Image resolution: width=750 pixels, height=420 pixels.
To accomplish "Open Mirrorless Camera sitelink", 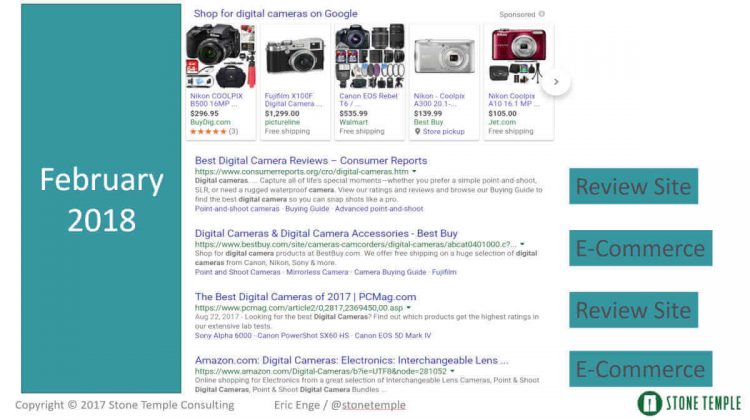I will 317,272.
